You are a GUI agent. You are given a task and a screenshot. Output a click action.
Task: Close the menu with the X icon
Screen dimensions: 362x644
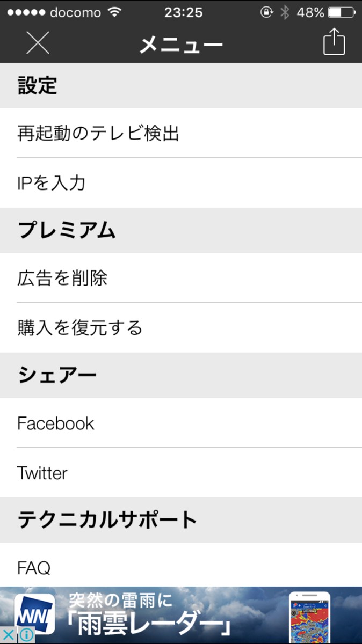38,42
